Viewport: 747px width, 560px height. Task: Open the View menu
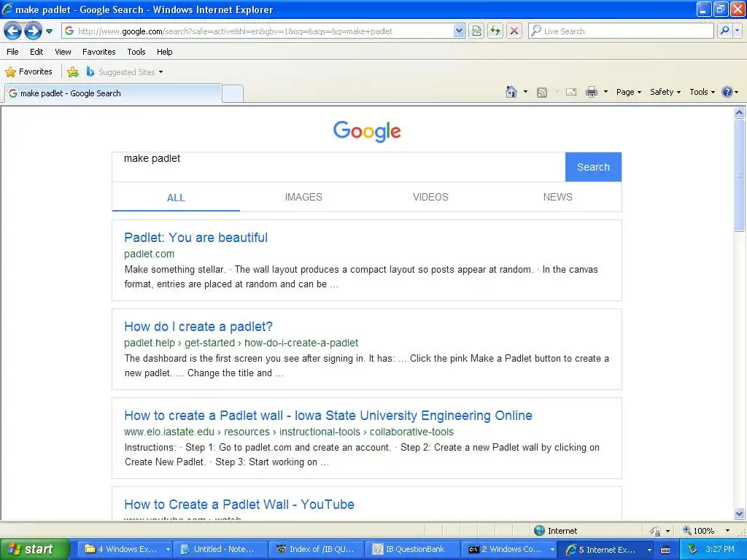[x=63, y=52]
